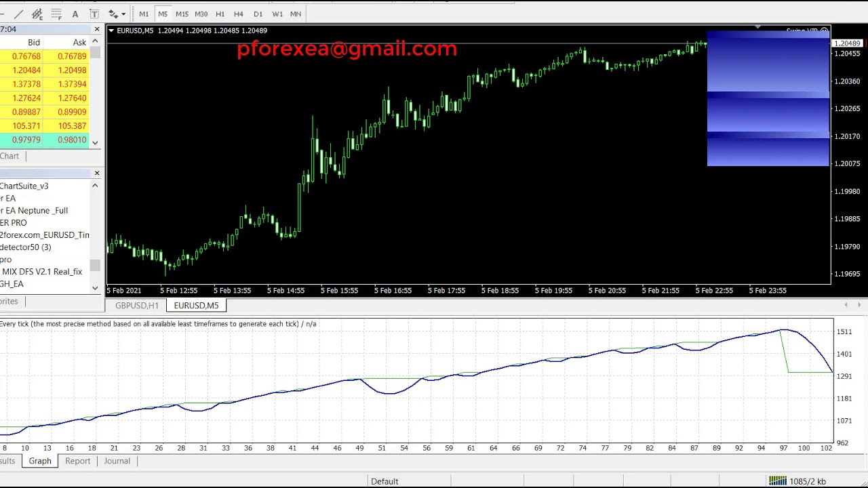This screenshot has height=488, width=868.
Task: Switch chart to W1 timeframe
Action: point(277,14)
